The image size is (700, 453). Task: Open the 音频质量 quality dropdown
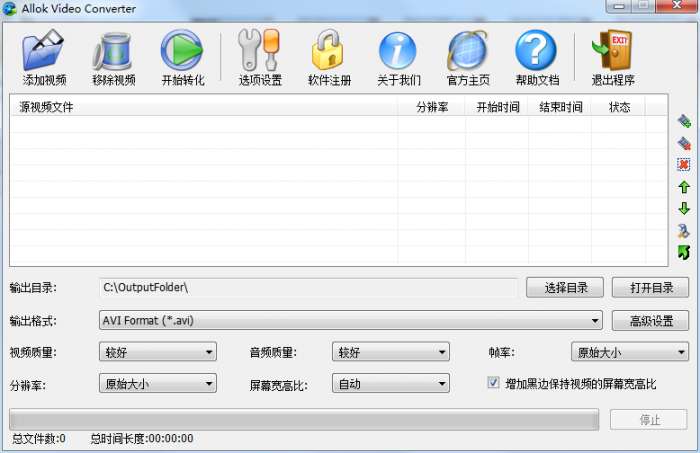(391, 352)
